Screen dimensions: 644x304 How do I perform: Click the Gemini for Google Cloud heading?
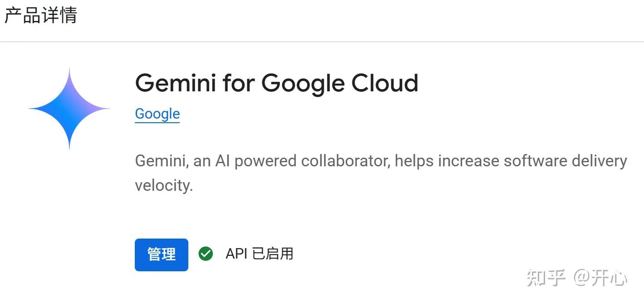tap(276, 83)
